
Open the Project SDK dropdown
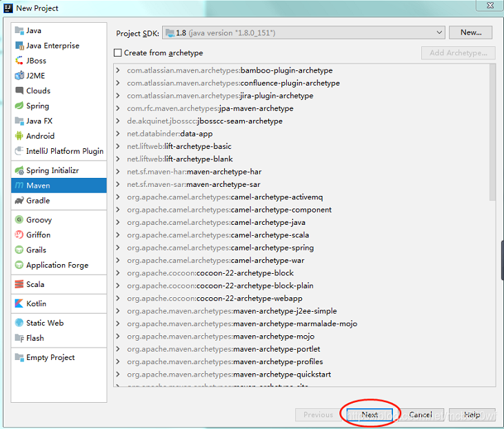coord(303,33)
